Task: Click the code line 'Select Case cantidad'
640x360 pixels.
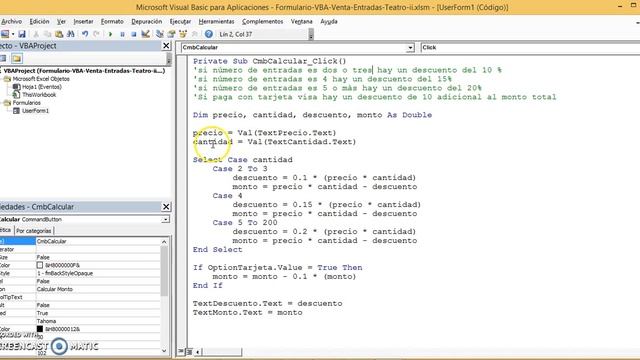Action: 242,160
